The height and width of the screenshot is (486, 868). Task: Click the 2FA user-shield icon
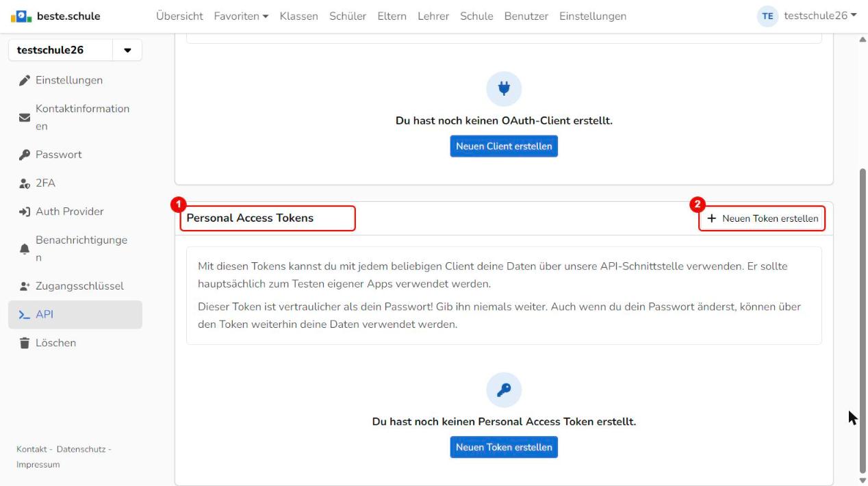pyautogui.click(x=24, y=183)
